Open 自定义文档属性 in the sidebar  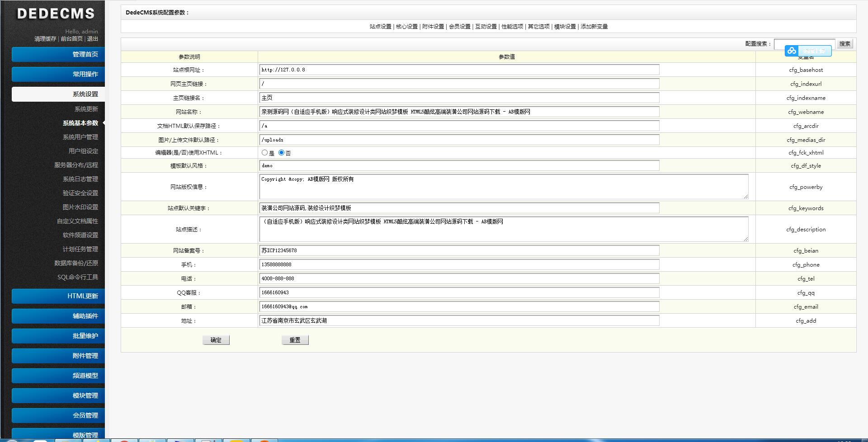coord(77,221)
